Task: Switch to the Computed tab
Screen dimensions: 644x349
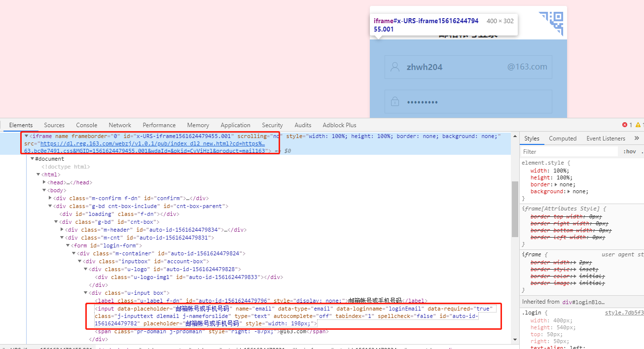Action: coord(563,139)
